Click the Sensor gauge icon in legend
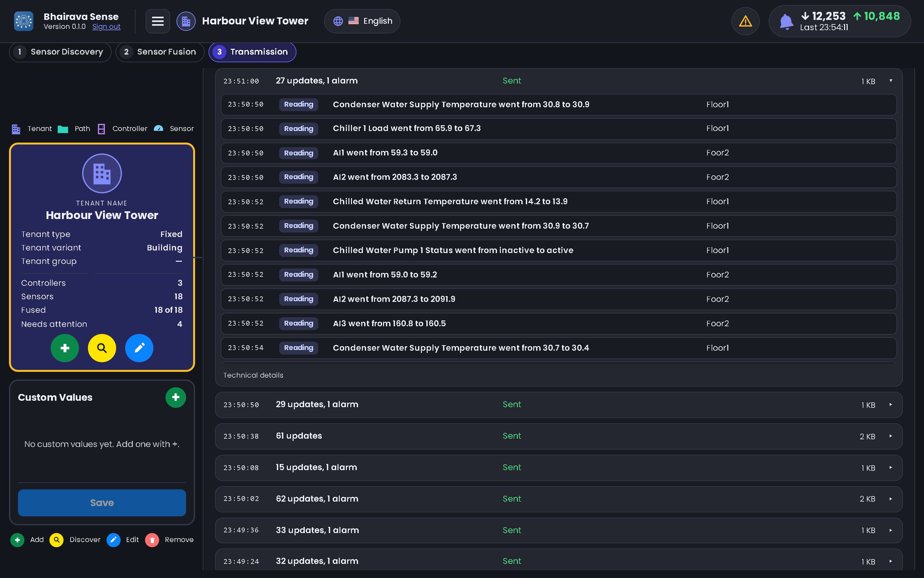The height and width of the screenshot is (578, 924). click(158, 129)
